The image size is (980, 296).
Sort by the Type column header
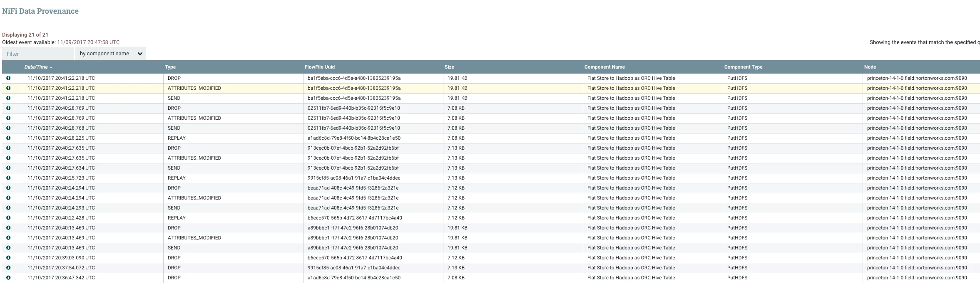pyautogui.click(x=170, y=67)
